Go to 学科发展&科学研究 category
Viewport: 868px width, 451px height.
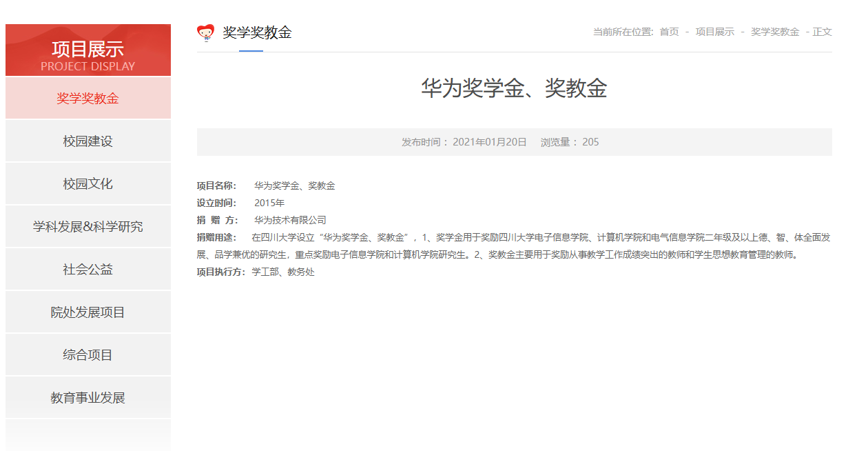(x=88, y=226)
